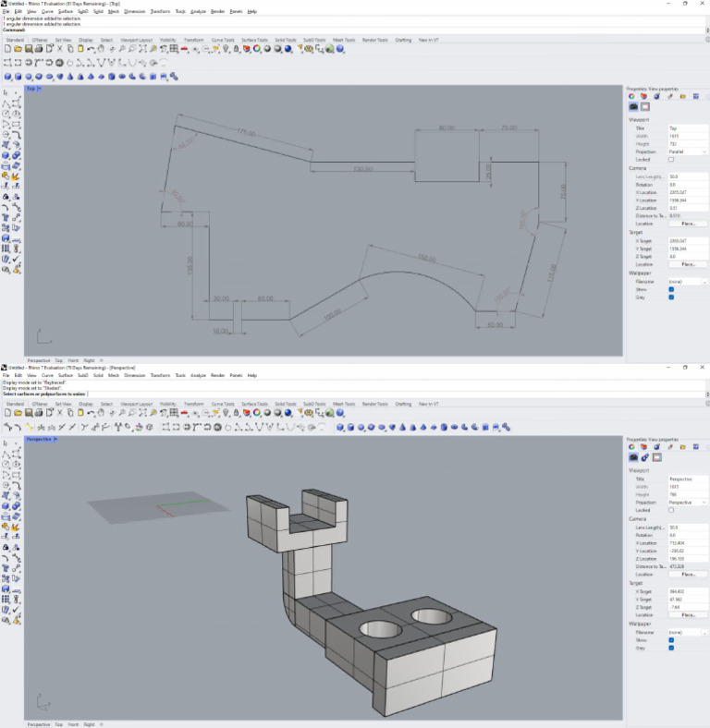710x728 pixels.
Task: Click light bulb Hide icon in Top window
Action: [x=226, y=49]
